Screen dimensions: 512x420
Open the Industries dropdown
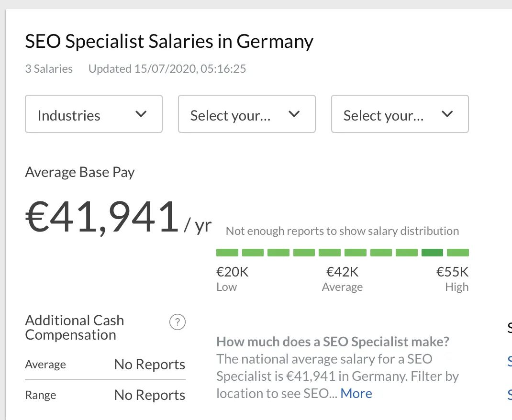94,114
